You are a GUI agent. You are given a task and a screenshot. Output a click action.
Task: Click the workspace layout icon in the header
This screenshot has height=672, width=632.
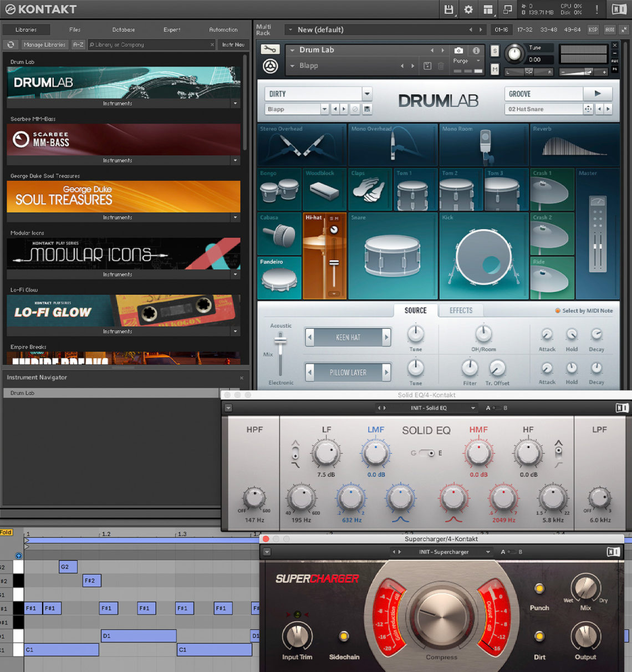(487, 9)
